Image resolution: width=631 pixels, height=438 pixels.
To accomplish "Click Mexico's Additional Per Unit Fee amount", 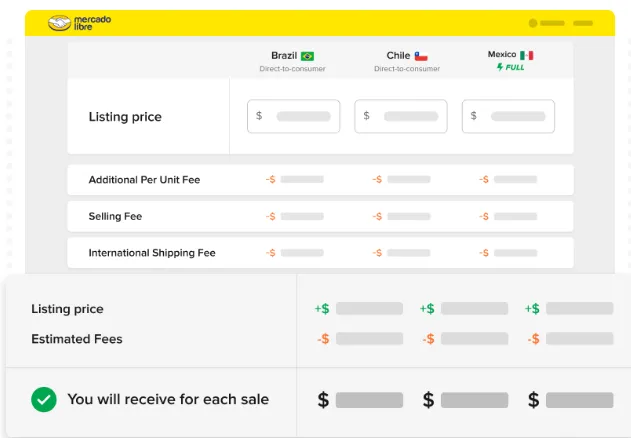I will point(508,180).
